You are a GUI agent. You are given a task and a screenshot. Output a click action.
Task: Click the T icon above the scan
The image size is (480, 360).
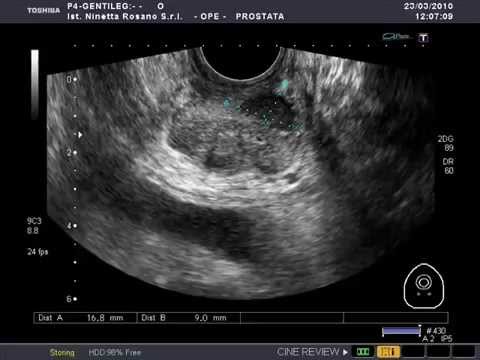[x=423, y=38]
